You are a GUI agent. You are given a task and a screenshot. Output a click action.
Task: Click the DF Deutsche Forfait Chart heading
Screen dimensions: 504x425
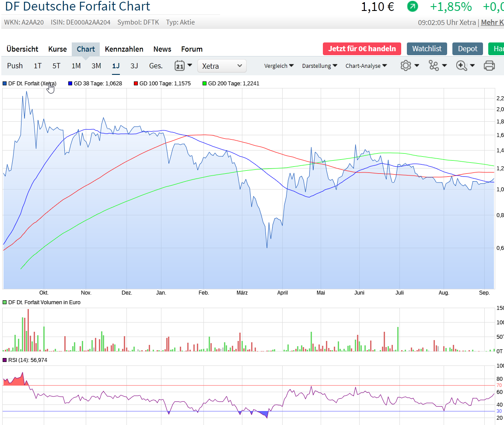tap(77, 7)
